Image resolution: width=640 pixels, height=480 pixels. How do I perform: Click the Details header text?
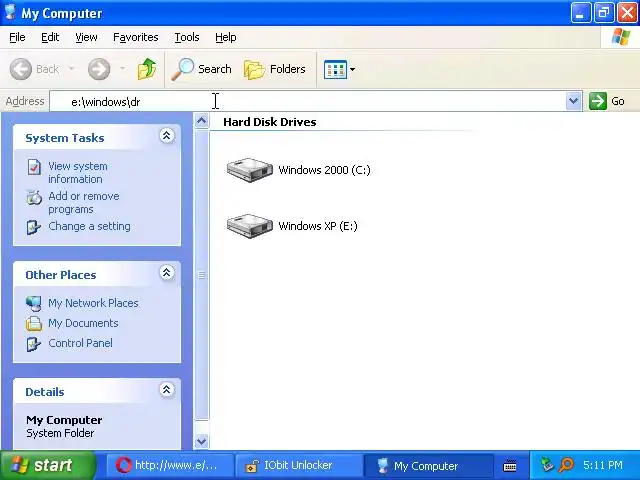[x=45, y=392]
